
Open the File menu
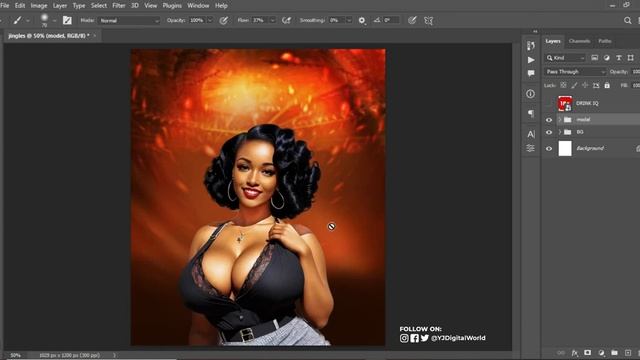pos(5,6)
